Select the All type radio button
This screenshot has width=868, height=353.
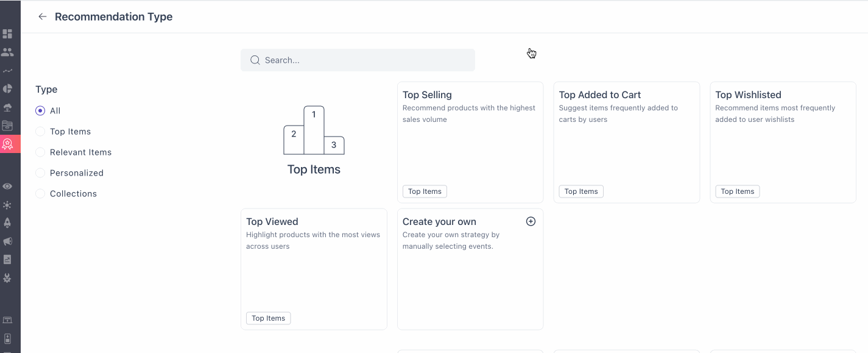(x=40, y=111)
